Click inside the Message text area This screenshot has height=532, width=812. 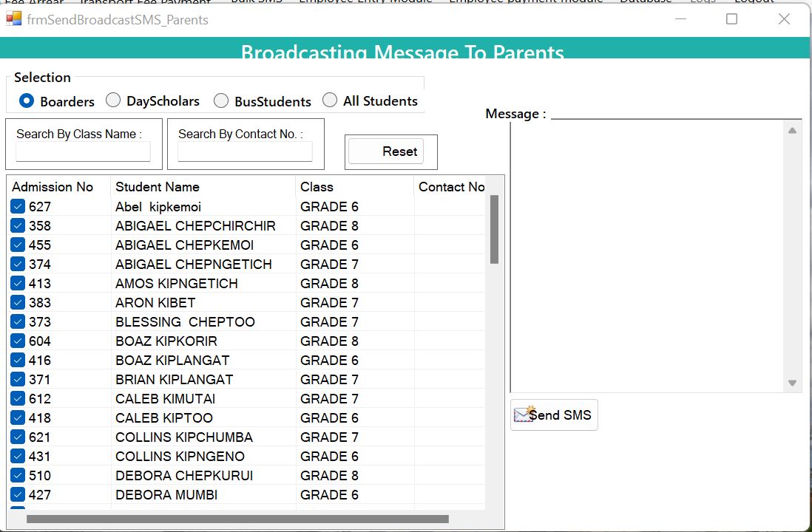(x=647, y=256)
